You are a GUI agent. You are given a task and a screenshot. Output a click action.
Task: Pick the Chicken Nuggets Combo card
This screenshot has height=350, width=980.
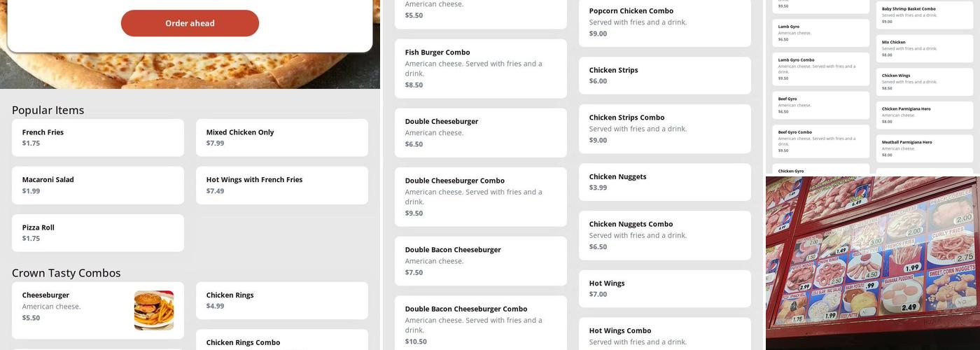(664, 235)
